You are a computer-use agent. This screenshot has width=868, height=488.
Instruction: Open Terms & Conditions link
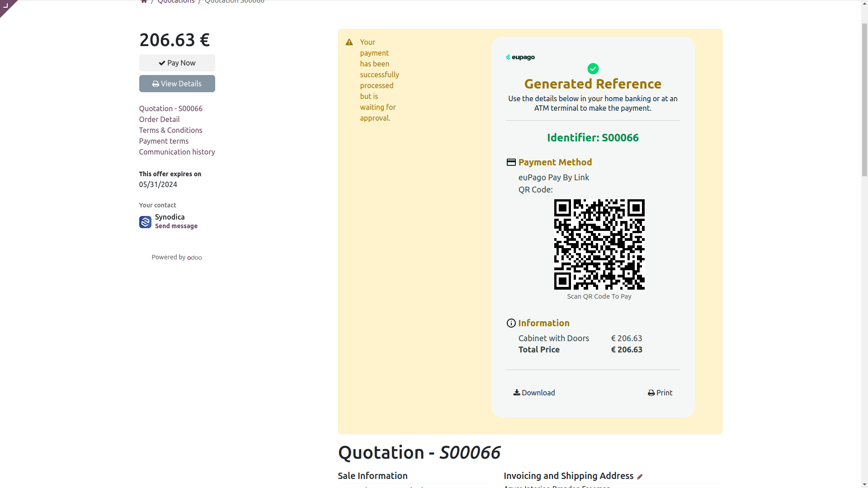click(x=170, y=130)
